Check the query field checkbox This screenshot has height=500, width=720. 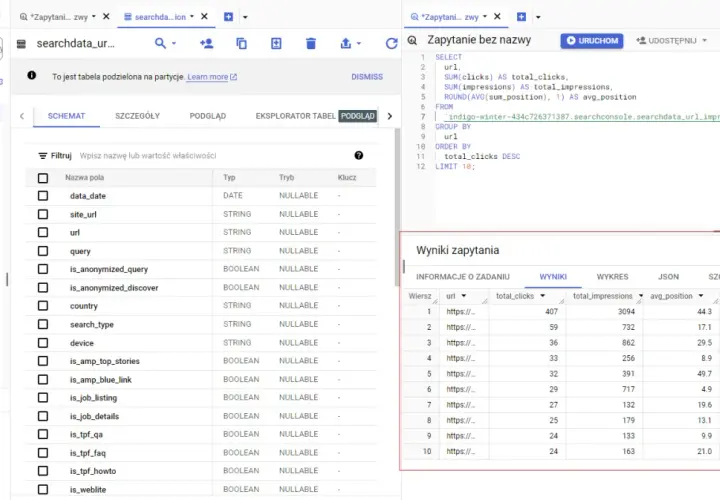[x=43, y=251]
